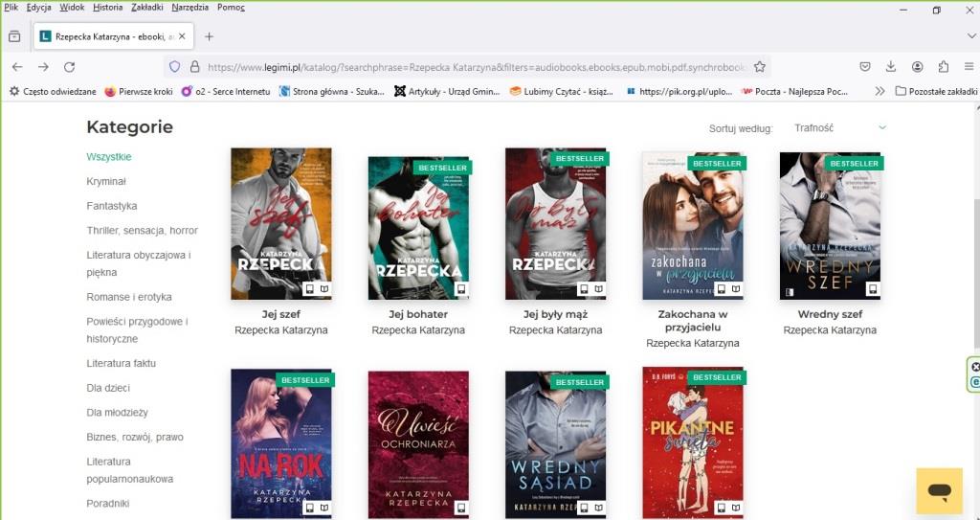Open the Jej szef book cover
Viewport: 980px width, 520px height.
pyautogui.click(x=280, y=224)
